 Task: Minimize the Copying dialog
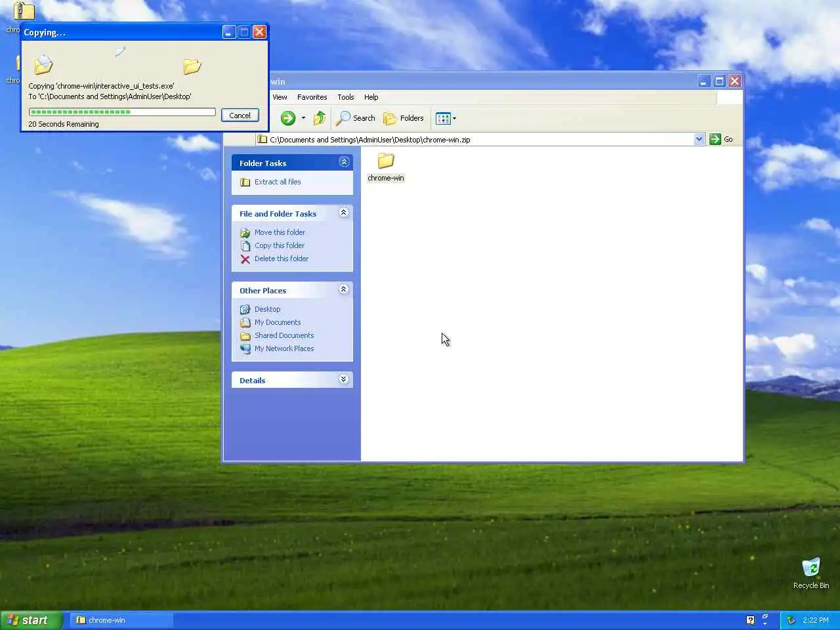[229, 32]
